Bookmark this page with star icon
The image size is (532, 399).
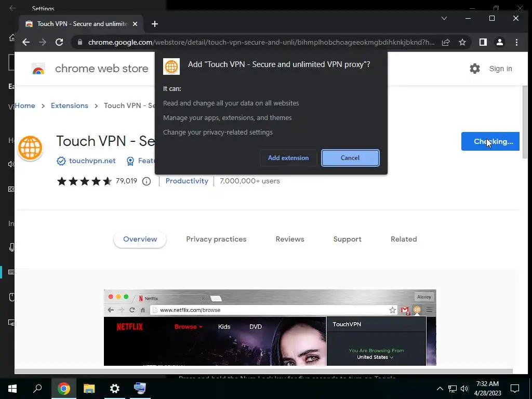[x=462, y=42]
